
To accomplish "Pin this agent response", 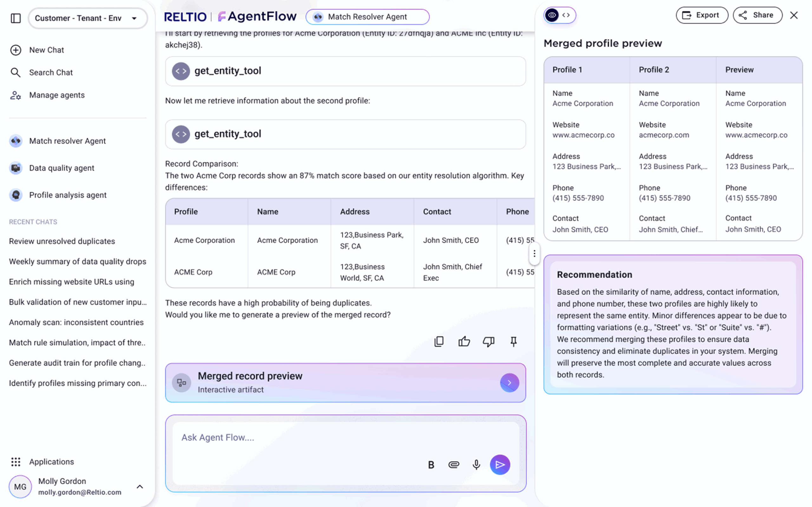I will pyautogui.click(x=514, y=341).
